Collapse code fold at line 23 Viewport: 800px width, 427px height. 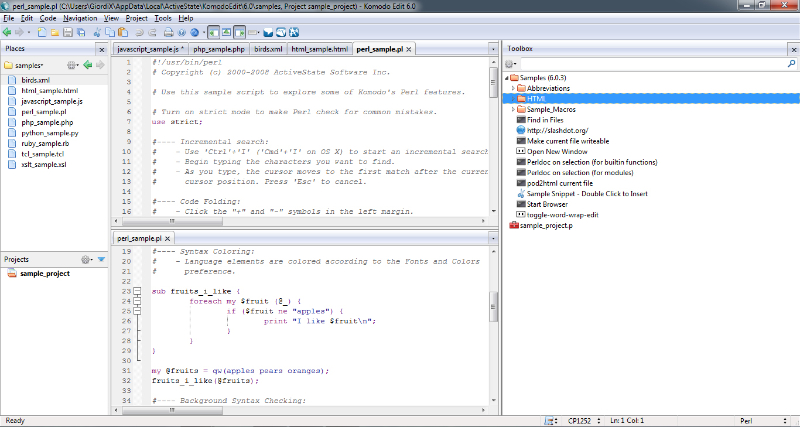[x=137, y=290]
